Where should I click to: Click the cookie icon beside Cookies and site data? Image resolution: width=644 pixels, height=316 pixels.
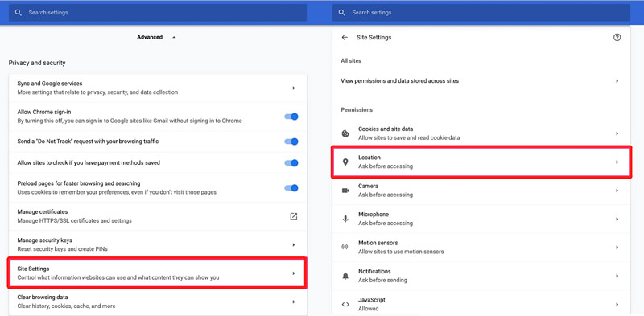pos(345,133)
